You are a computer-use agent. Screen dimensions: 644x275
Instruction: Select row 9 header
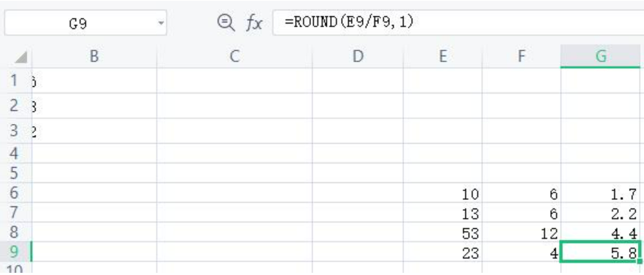[x=15, y=252]
